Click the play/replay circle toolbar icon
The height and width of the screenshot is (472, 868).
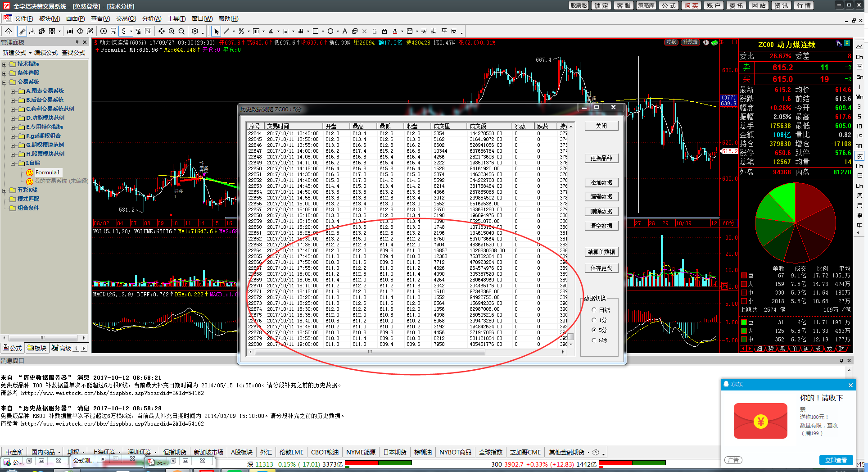[104, 31]
